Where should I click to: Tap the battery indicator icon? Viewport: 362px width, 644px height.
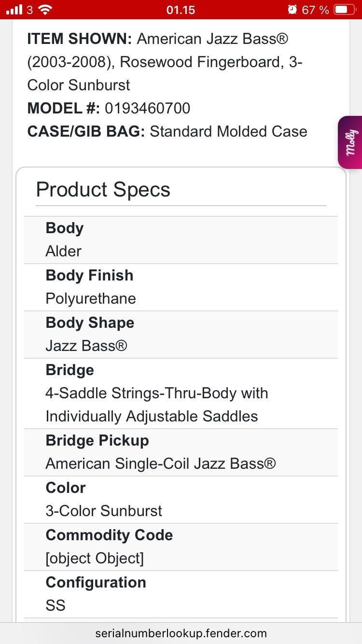(344, 10)
